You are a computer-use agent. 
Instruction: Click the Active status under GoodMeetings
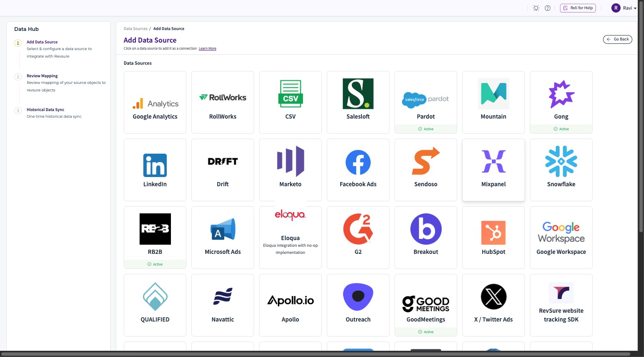[x=426, y=332]
